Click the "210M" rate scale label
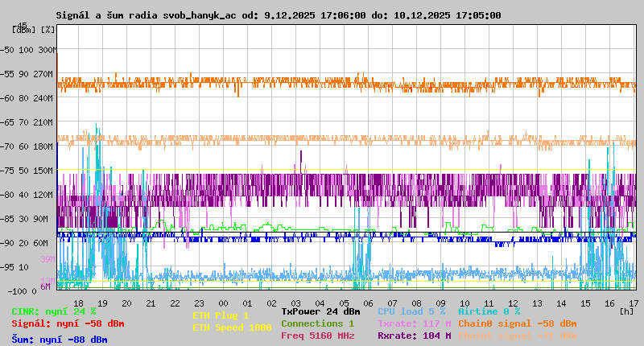The width and height of the screenshot is (644, 346). click(45, 122)
